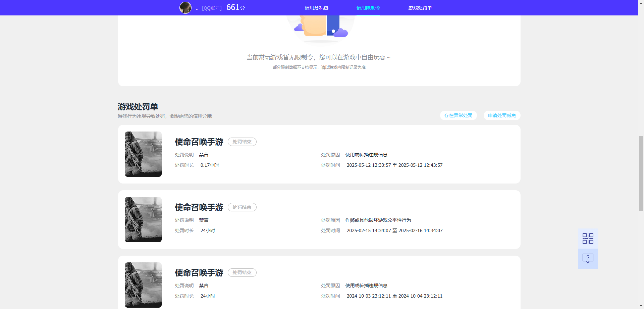Click 使命召唤手游 title of the 2024-10-03 penalty

[x=199, y=273]
